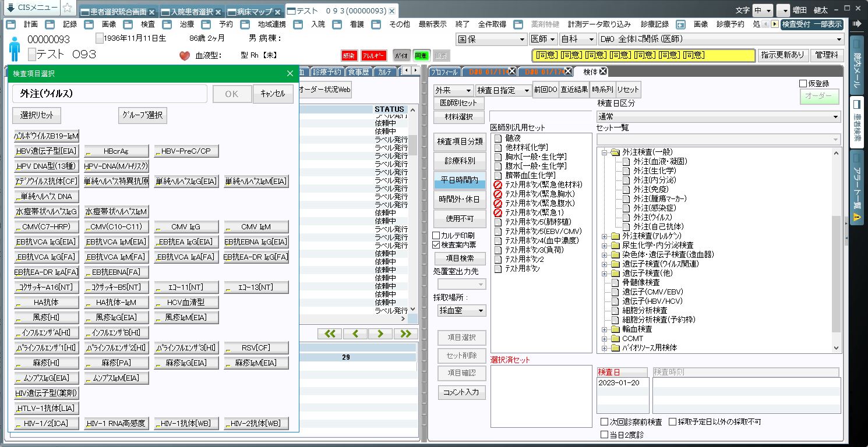Click キャンセル in the 検査項目選択 dialog
This screenshot has height=447, width=868.
click(273, 94)
